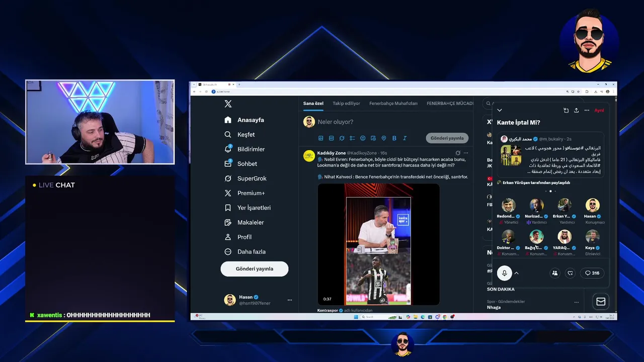Play the Kadıköy Zone post video
The width and height of the screenshot is (644, 362).
tap(378, 244)
